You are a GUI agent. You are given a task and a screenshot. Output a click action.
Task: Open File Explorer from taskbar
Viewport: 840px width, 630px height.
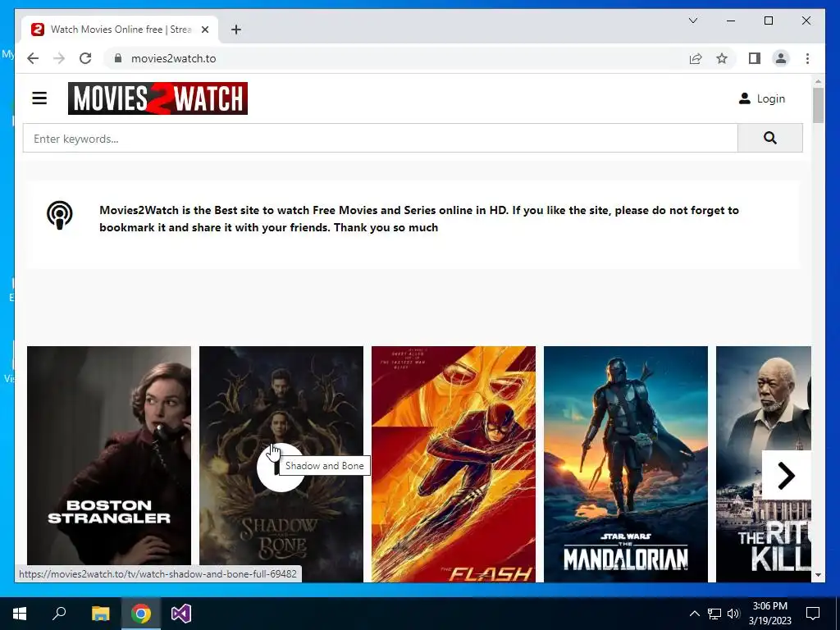[x=100, y=614]
